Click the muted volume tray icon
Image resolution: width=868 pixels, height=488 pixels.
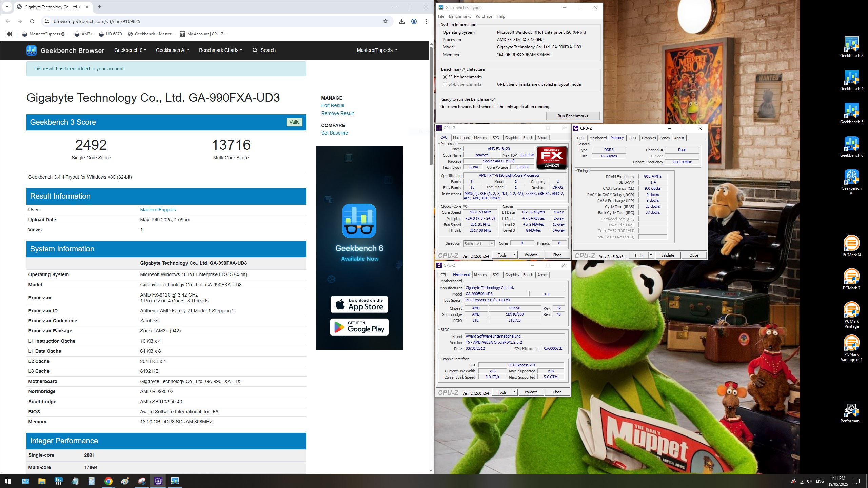810,481
